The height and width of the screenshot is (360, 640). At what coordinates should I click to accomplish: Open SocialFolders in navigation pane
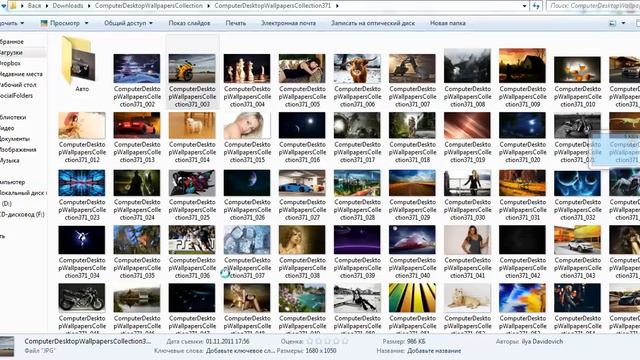click(16, 96)
